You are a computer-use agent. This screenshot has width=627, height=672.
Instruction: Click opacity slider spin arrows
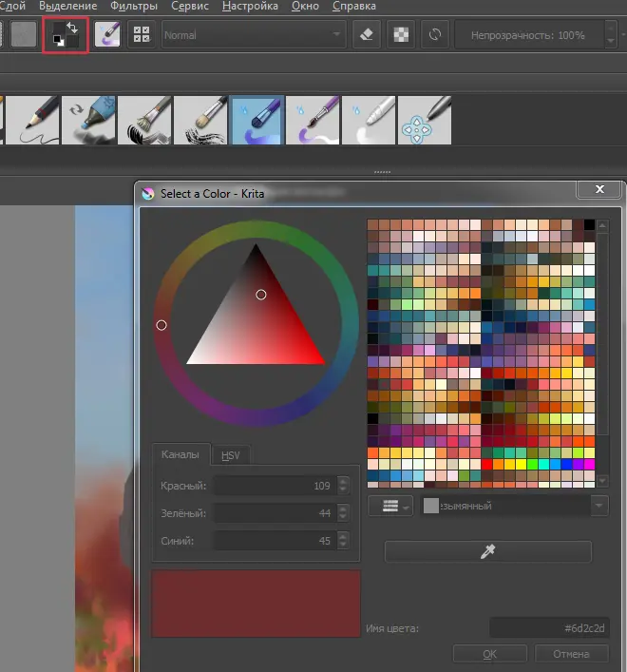point(611,35)
